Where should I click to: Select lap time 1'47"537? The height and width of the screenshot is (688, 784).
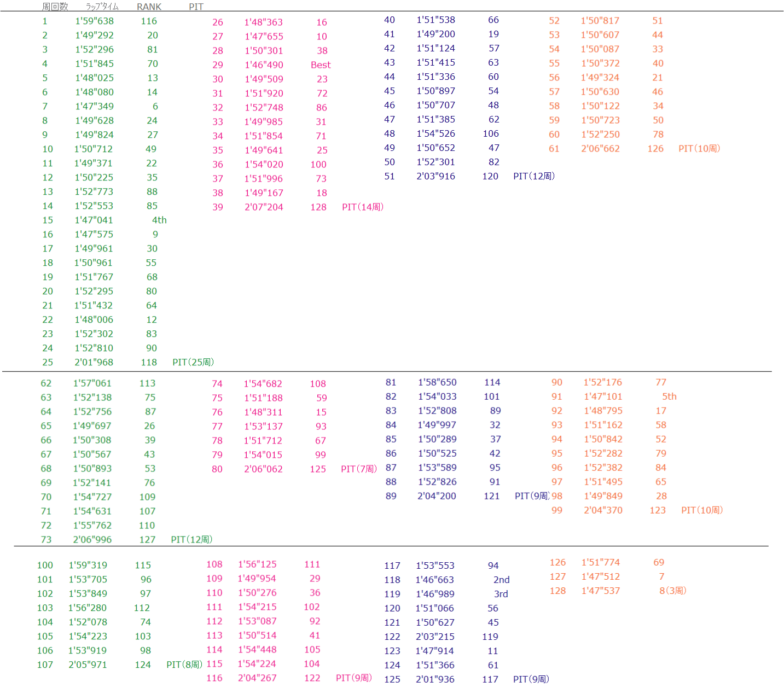pos(601,591)
